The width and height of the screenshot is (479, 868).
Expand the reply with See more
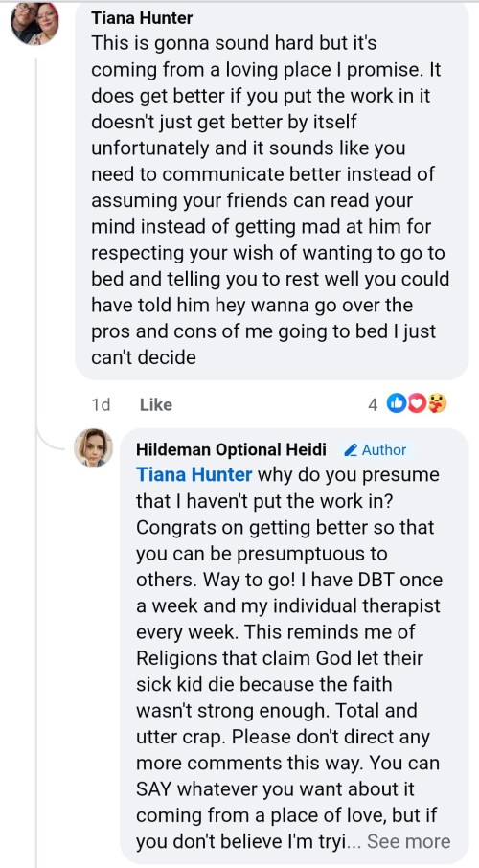point(409,841)
